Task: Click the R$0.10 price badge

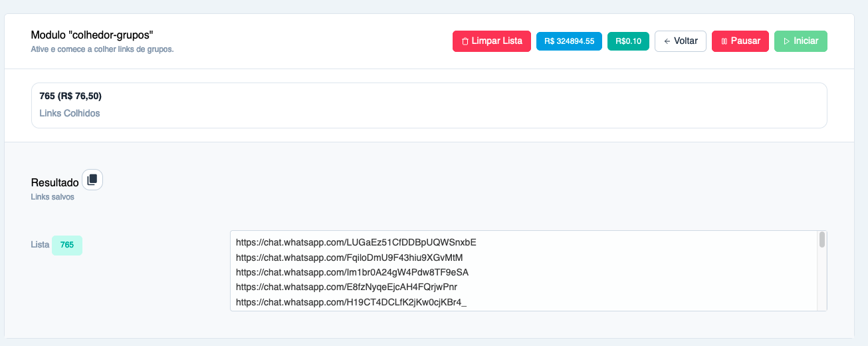Action: pos(628,41)
